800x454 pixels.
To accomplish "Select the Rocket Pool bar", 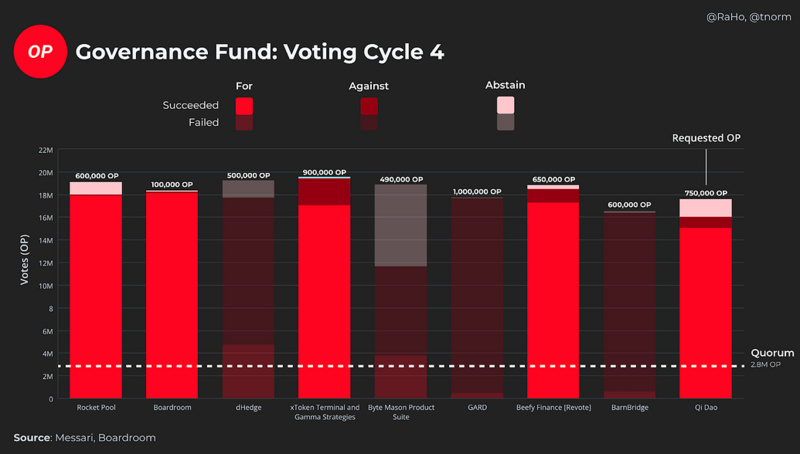I will [x=96, y=290].
